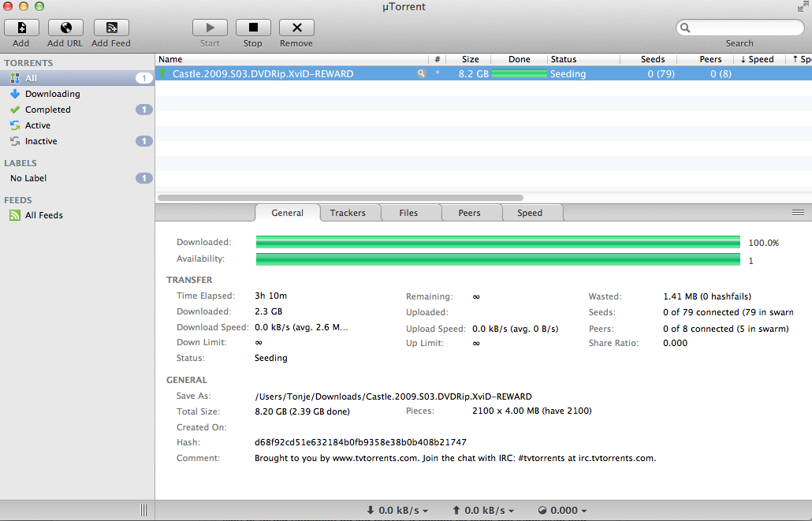Image resolution: width=812 pixels, height=521 pixels.
Task: Click the Downloading blue arrow icon
Action: click(15, 94)
